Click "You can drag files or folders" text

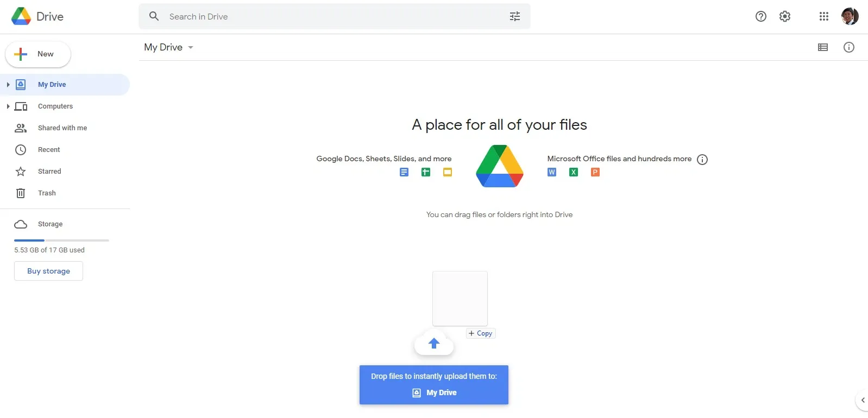[x=500, y=215]
